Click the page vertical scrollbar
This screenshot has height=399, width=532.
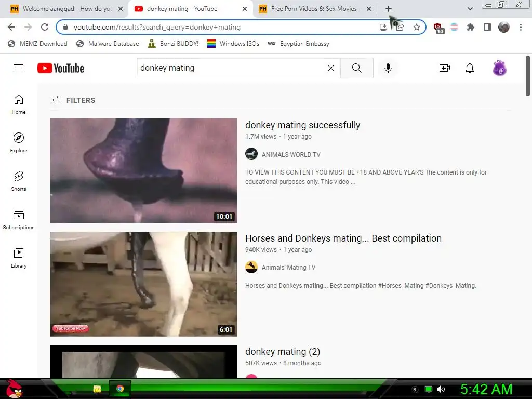(x=528, y=76)
